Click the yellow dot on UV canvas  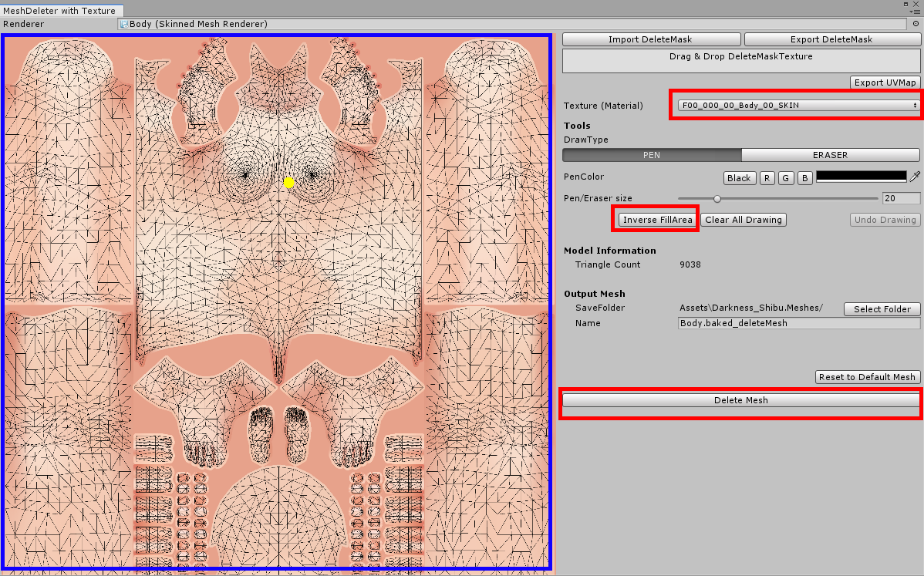[288, 183]
